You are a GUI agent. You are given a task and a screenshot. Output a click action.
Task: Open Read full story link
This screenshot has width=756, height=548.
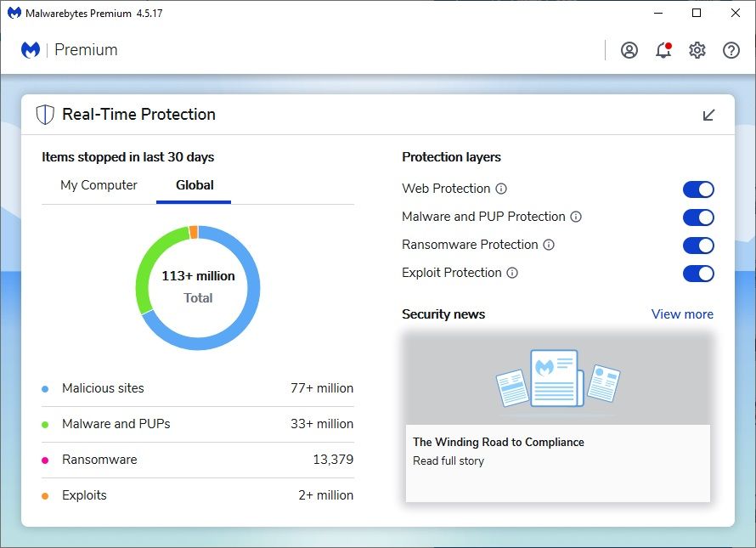click(449, 461)
